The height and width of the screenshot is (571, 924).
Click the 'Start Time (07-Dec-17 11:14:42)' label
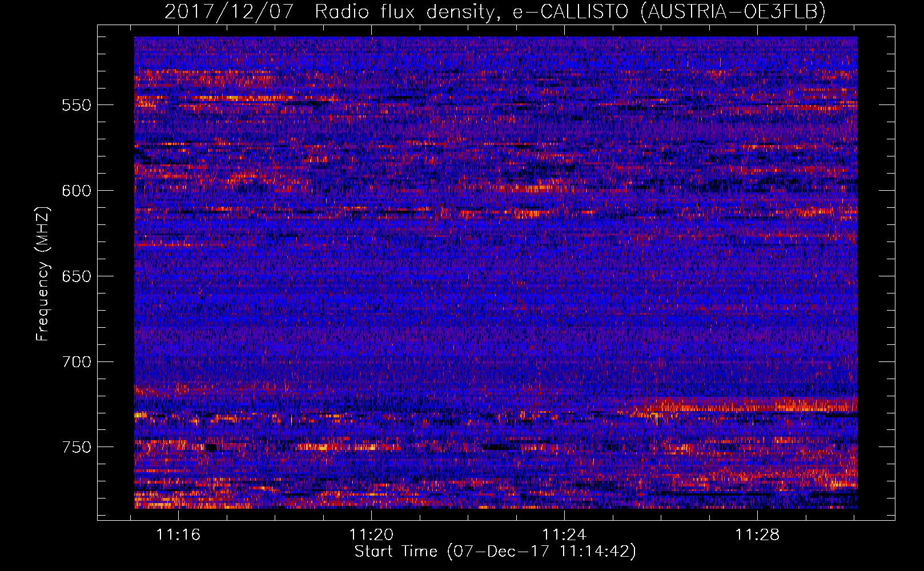[495, 552]
